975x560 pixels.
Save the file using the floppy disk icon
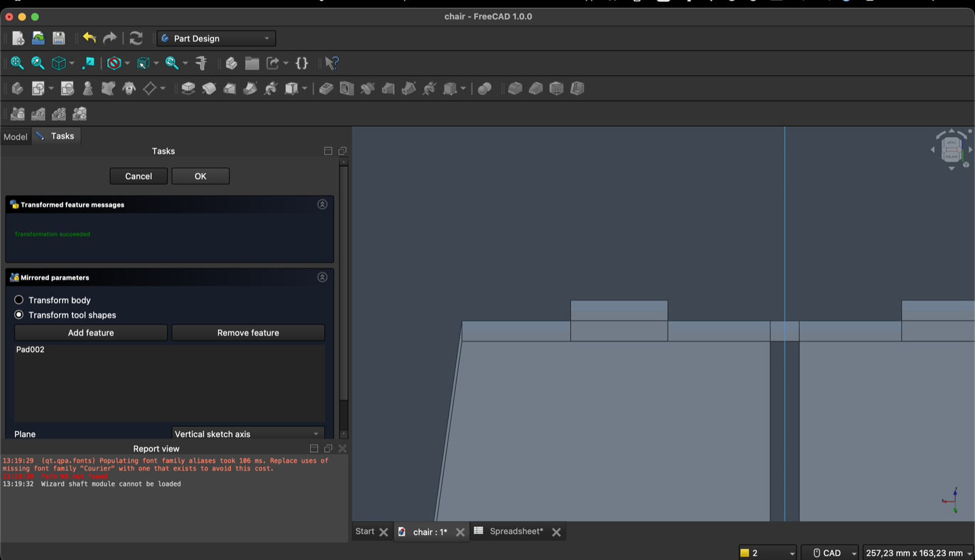point(58,38)
